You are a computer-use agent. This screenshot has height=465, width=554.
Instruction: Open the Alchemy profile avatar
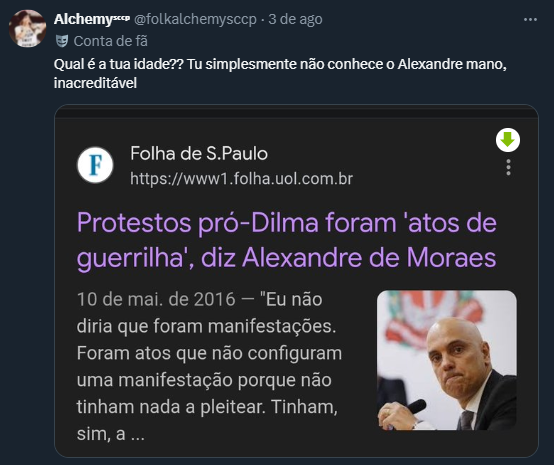[28, 28]
